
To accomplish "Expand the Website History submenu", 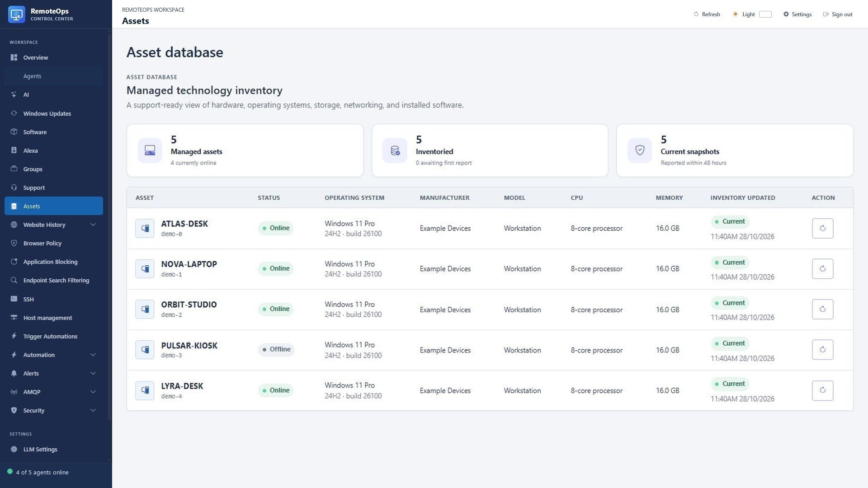I will click(93, 225).
